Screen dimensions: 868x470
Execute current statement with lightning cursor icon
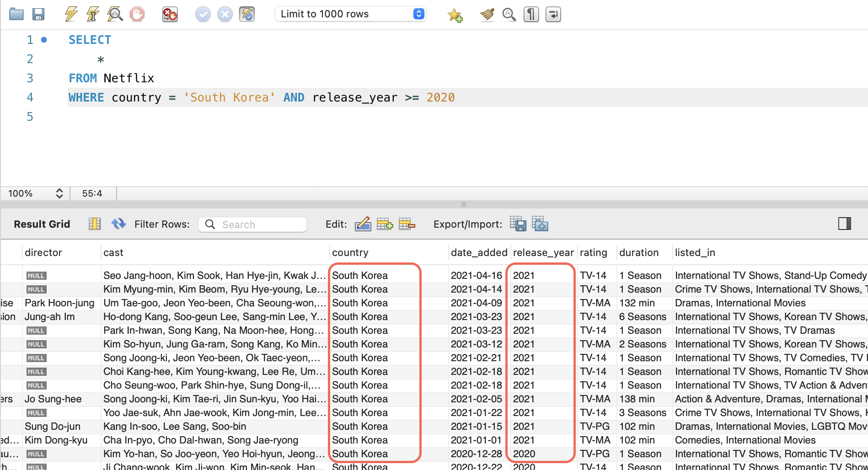93,14
